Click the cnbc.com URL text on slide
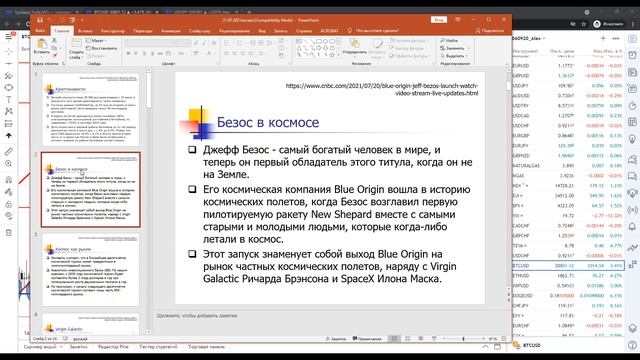 click(382, 89)
